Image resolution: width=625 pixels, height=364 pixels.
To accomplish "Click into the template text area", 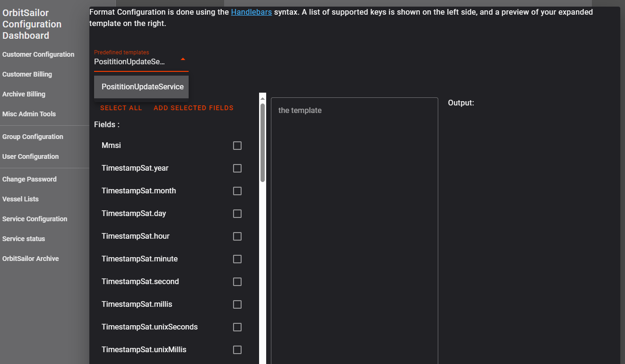I will tap(355, 231).
